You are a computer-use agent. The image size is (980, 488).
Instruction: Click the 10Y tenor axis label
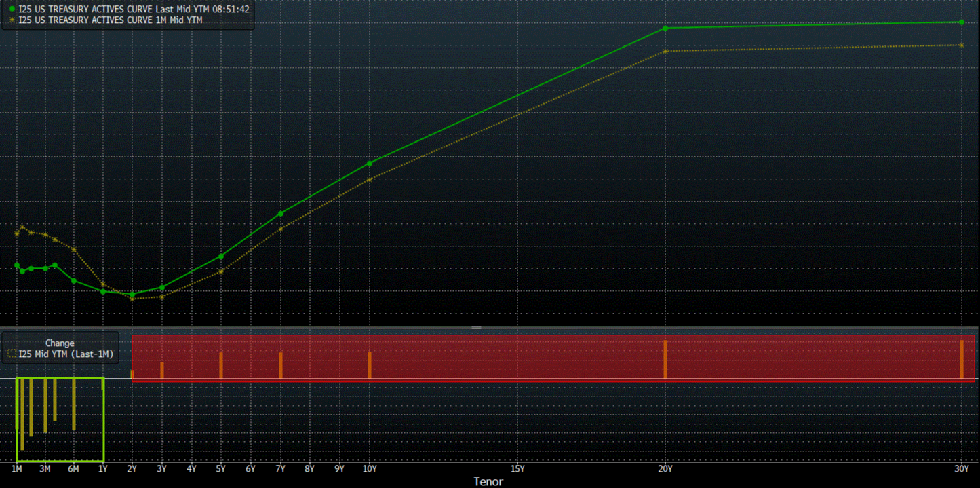pos(370,469)
